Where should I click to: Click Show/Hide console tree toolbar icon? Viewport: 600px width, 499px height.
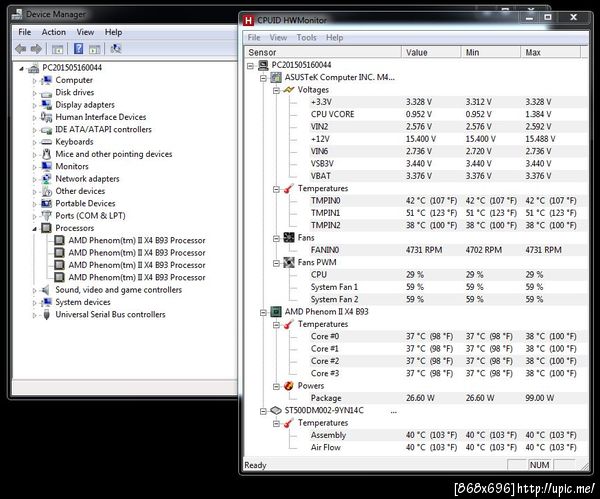pos(57,49)
